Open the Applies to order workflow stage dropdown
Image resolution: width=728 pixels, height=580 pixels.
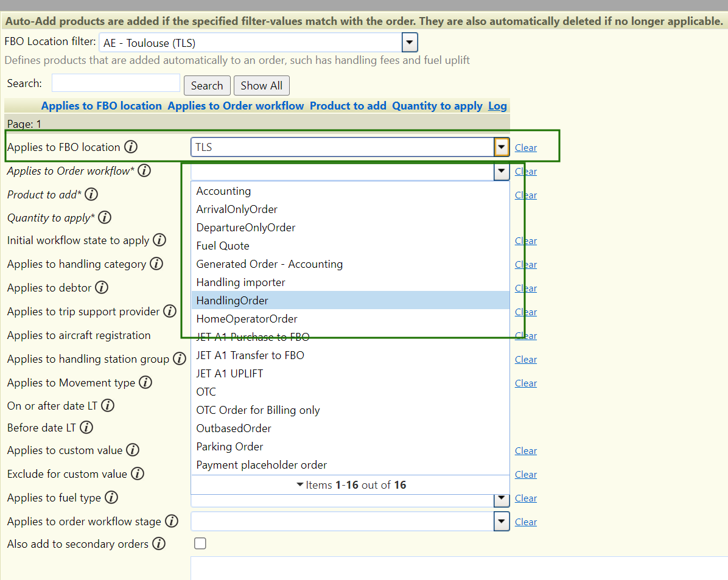click(x=502, y=522)
